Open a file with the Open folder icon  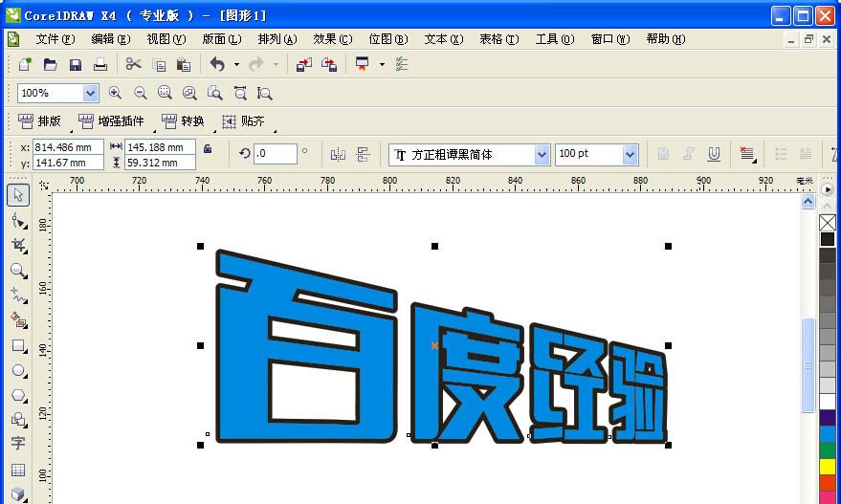[50, 65]
